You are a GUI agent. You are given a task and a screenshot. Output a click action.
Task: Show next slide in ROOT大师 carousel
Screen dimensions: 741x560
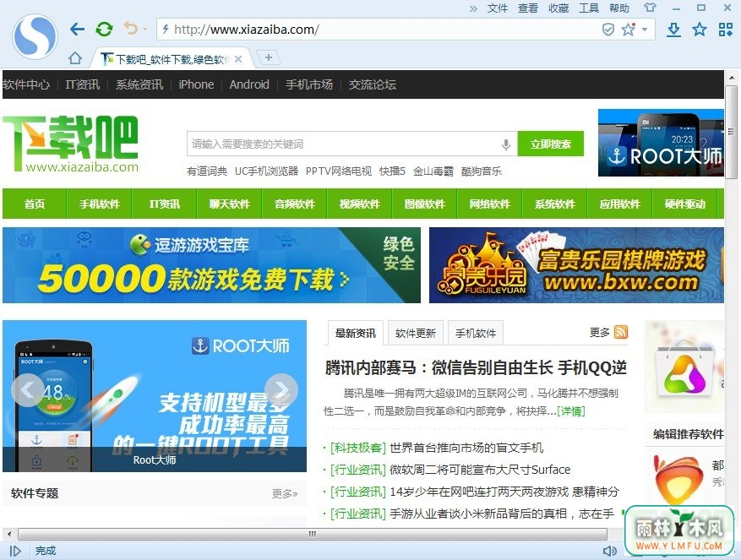click(x=281, y=390)
